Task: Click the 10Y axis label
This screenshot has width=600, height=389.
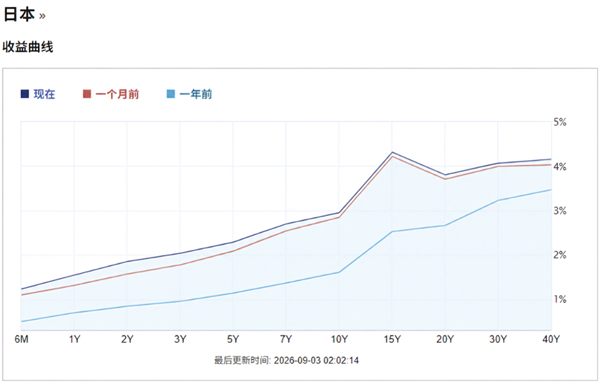Action: [x=339, y=339]
